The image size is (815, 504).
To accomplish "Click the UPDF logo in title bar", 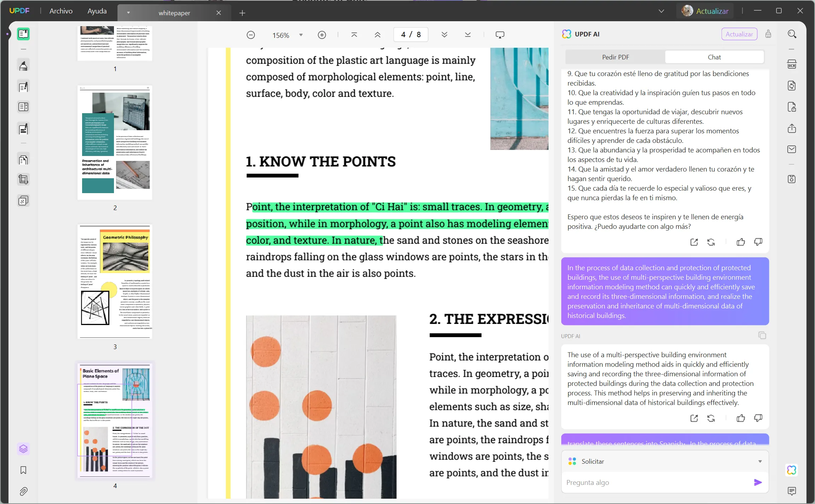I will (x=19, y=11).
